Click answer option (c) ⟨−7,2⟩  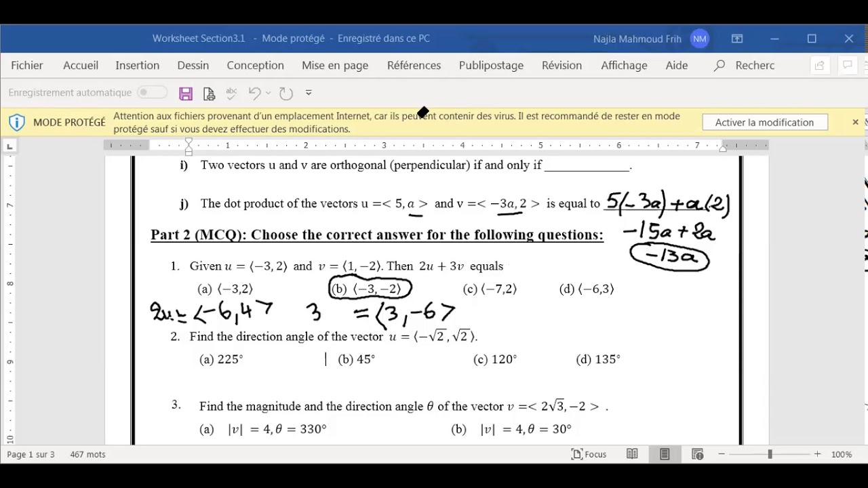[x=490, y=289]
